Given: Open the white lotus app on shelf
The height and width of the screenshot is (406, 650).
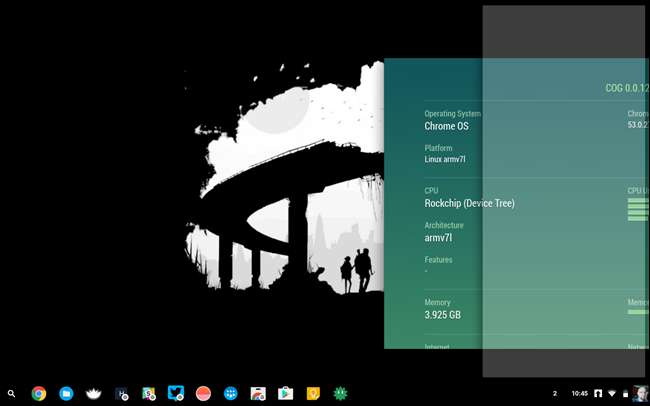Looking at the screenshot, I should (94, 393).
